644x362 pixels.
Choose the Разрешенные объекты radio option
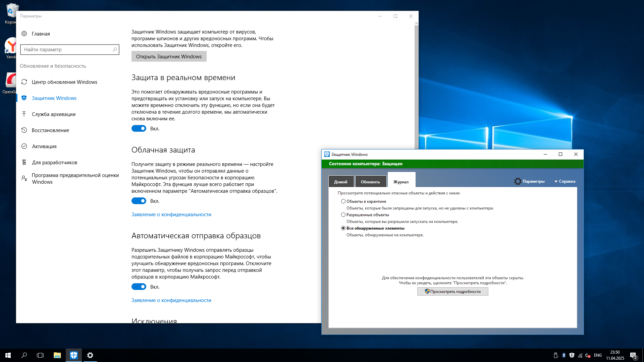pyautogui.click(x=343, y=215)
